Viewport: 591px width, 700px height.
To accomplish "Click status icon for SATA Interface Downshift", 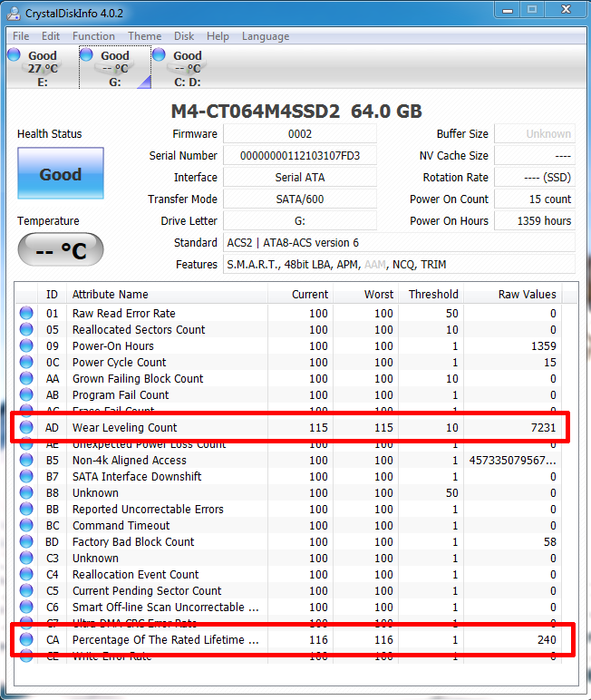I will click(26, 476).
